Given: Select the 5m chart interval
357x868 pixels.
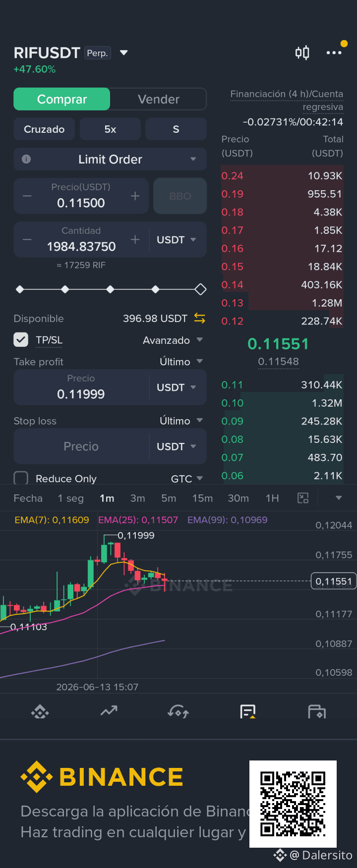Looking at the screenshot, I should [169, 498].
